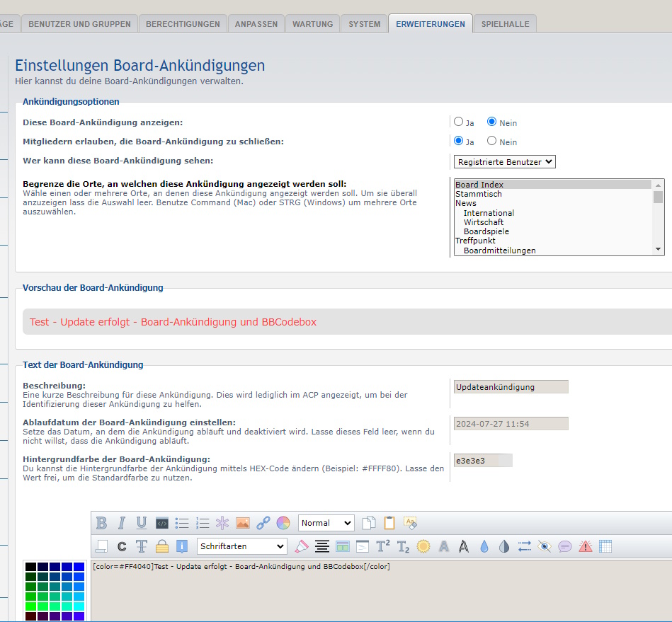Click the paper scroll icon
This screenshot has width=672, height=622.
click(x=101, y=546)
